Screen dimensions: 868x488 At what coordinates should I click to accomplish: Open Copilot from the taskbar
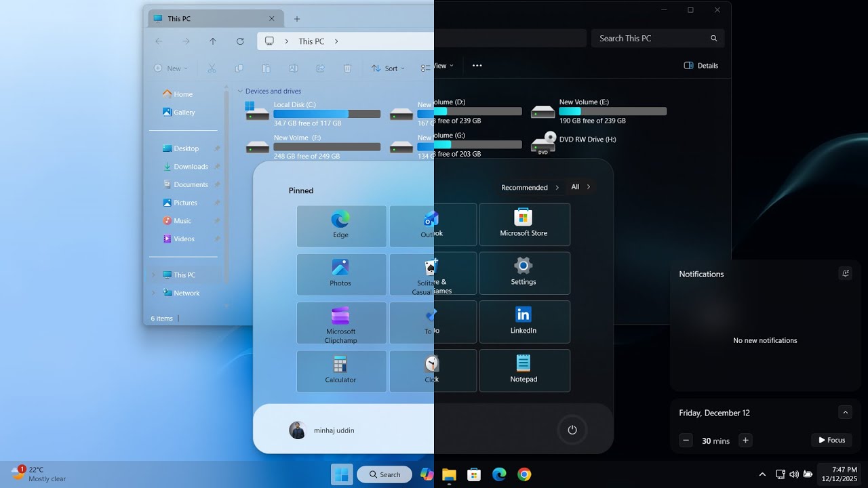[427, 474]
